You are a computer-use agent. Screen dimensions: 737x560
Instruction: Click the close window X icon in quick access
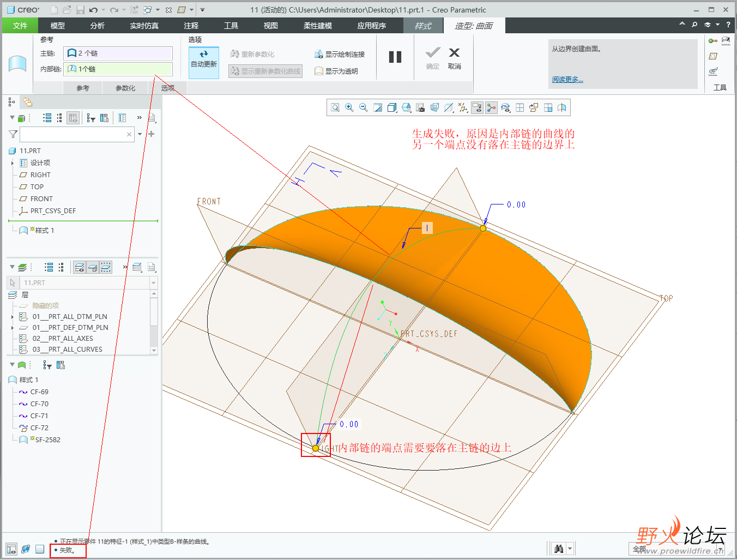point(168,10)
